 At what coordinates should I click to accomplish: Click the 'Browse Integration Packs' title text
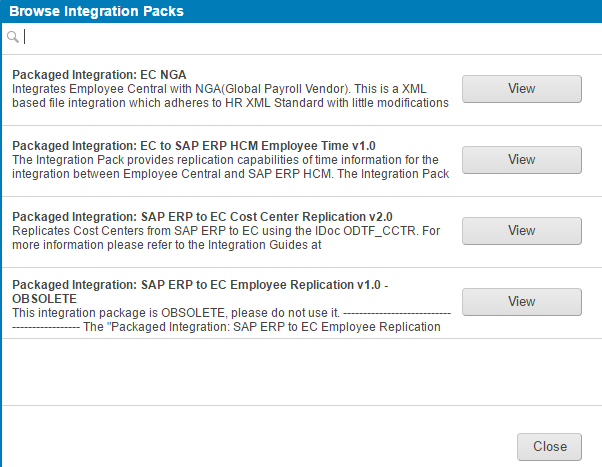96,11
